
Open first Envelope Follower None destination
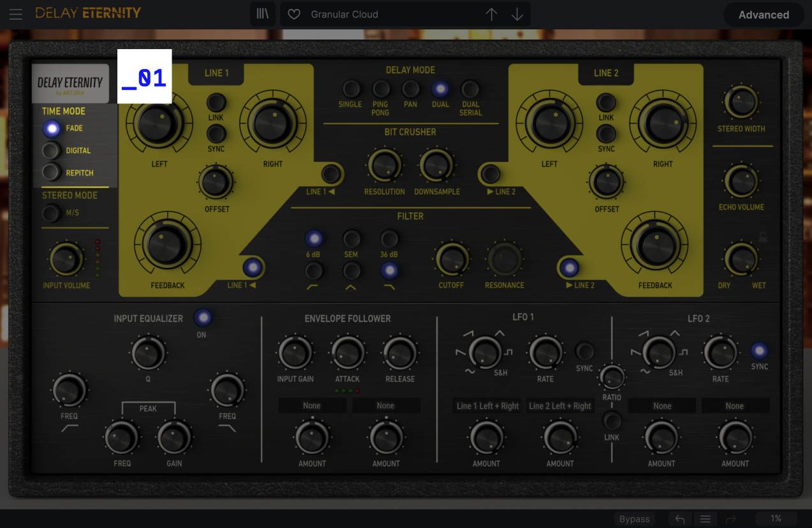(312, 406)
